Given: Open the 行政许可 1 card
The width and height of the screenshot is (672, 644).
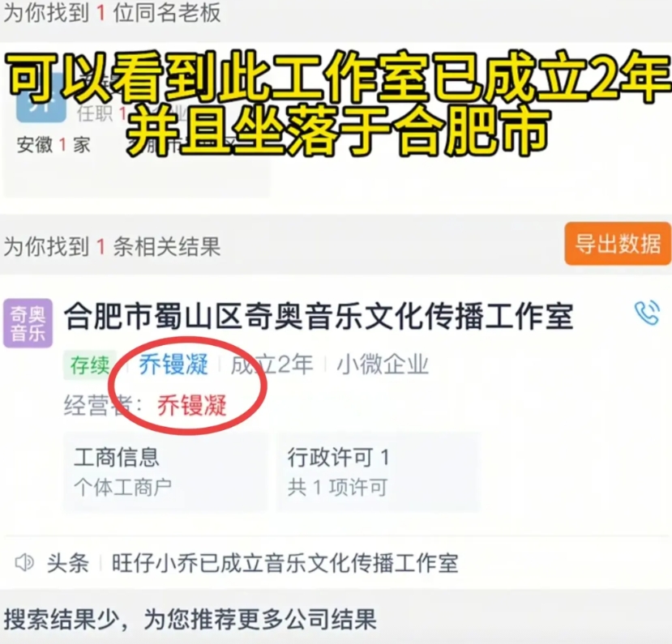Looking at the screenshot, I should coord(379,472).
